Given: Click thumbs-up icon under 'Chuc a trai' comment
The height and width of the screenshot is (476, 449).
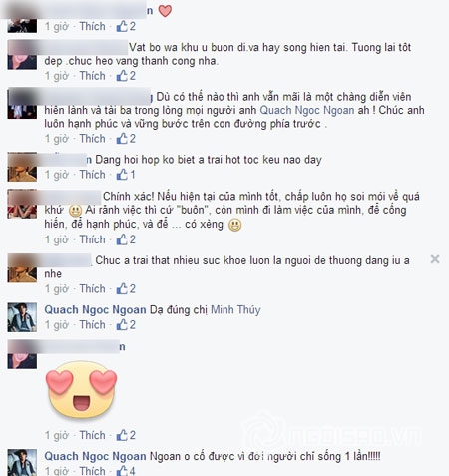Looking at the screenshot, I should click(x=122, y=288).
